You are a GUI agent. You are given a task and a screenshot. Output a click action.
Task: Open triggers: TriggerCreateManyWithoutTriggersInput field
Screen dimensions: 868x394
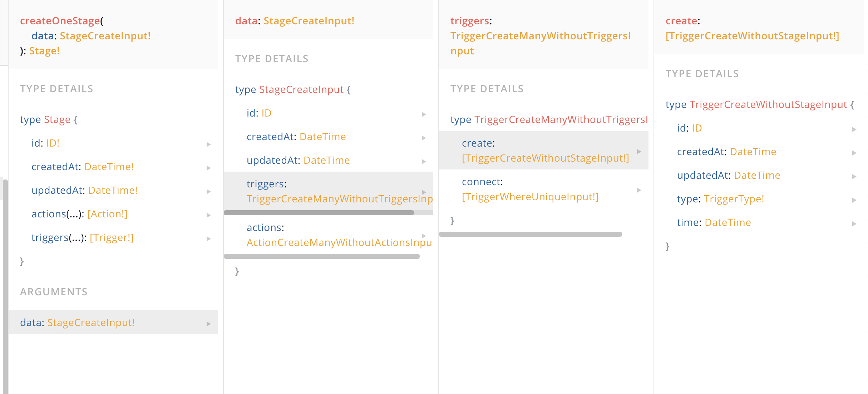click(x=328, y=191)
